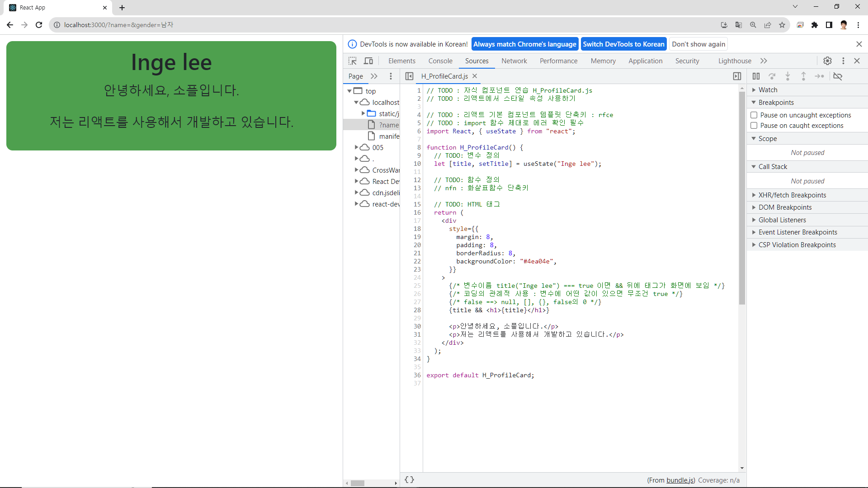
Task: Expand the static folder in file tree
Action: coord(363,114)
